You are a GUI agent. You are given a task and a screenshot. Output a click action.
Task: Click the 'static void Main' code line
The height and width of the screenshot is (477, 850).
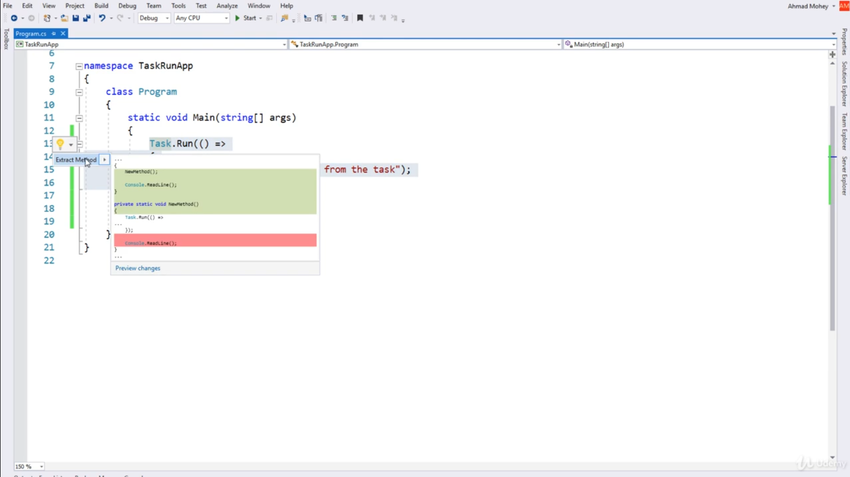pyautogui.click(x=212, y=118)
